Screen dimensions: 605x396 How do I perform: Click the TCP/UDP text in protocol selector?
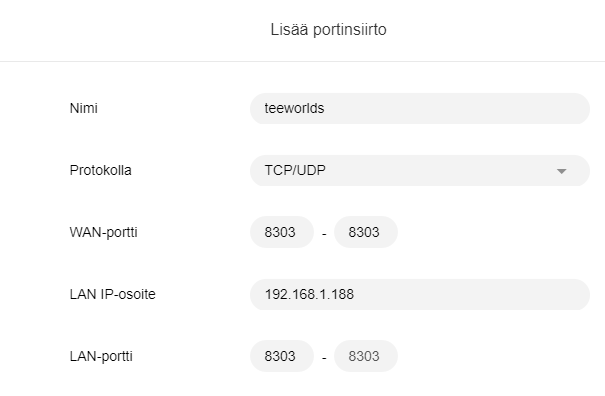[x=295, y=170]
